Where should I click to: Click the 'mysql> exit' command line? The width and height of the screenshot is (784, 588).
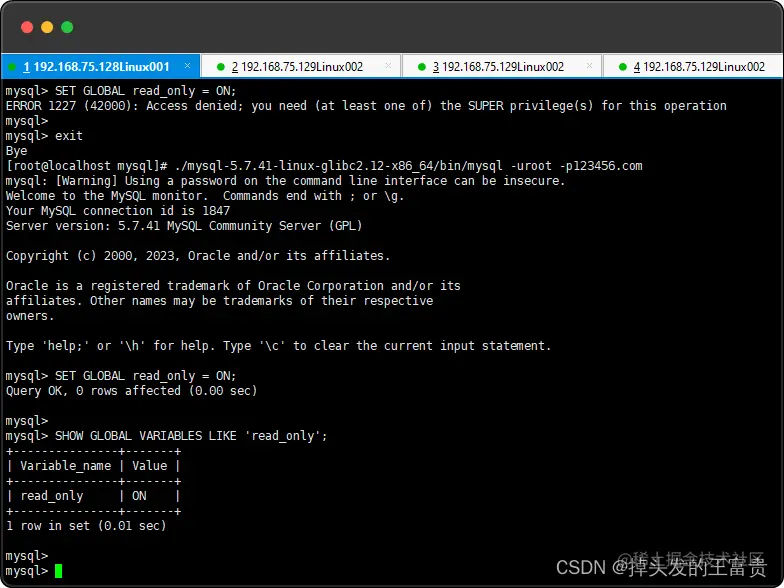coord(44,136)
